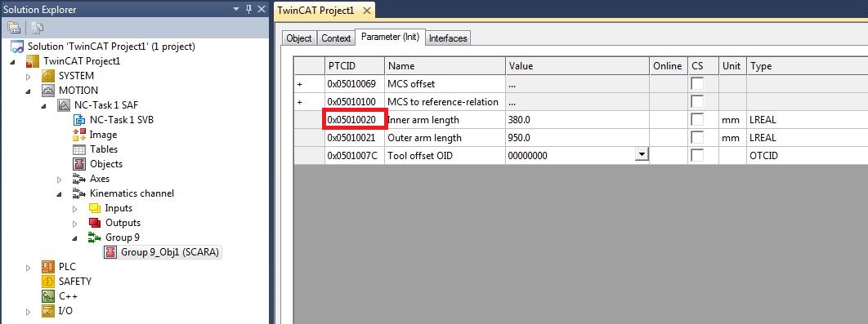Click the NC-Task 1 SVB icon
The width and height of the screenshot is (868, 324).
click(80, 119)
